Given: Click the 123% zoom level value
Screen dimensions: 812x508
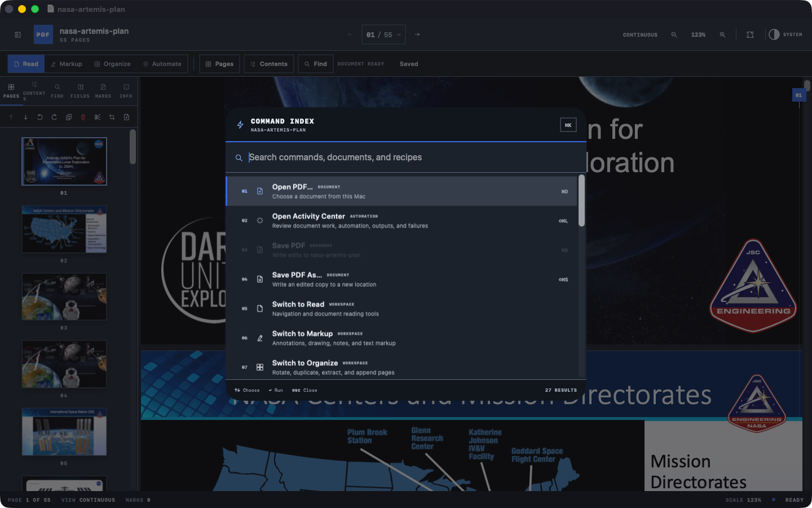Looking at the screenshot, I should coord(698,35).
